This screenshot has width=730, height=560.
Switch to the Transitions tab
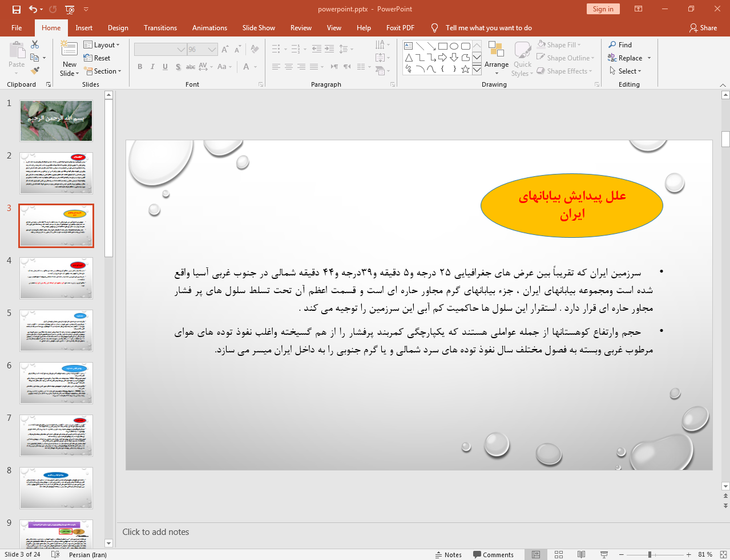[x=160, y=28]
